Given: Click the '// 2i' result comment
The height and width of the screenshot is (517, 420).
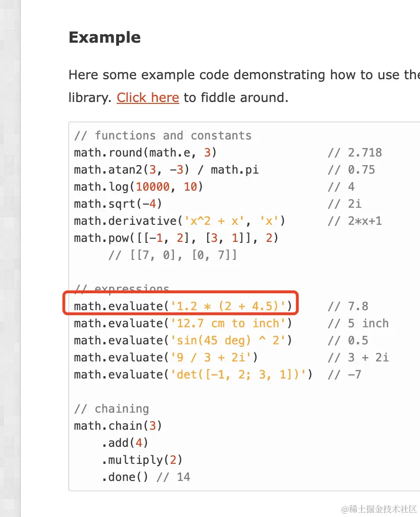Looking at the screenshot, I should coord(345,204).
